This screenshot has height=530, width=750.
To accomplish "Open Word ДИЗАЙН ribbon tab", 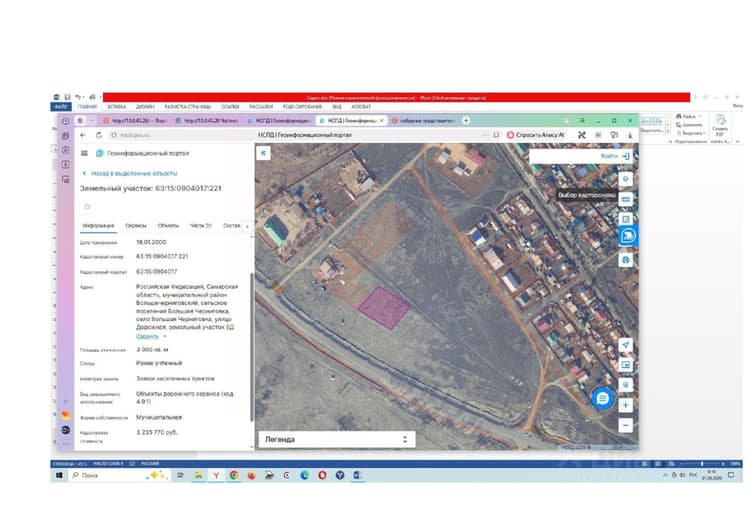I will coord(145,107).
